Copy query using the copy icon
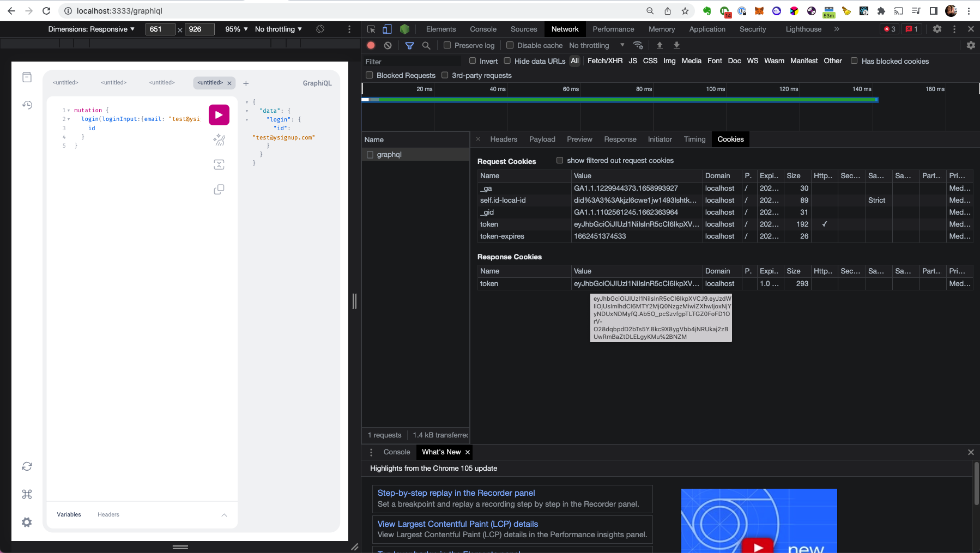 point(219,190)
